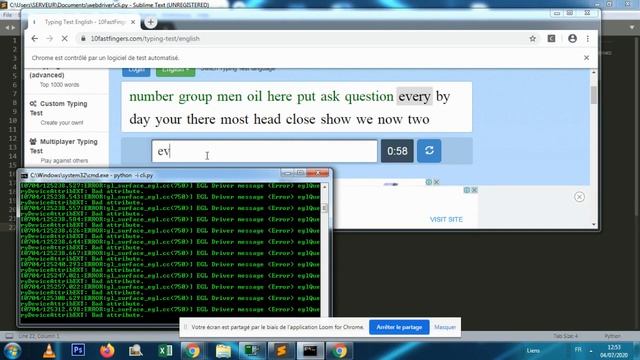Viewport: 640px width, 360px height.
Task: Open VLC from the taskbar
Action: tap(49, 351)
